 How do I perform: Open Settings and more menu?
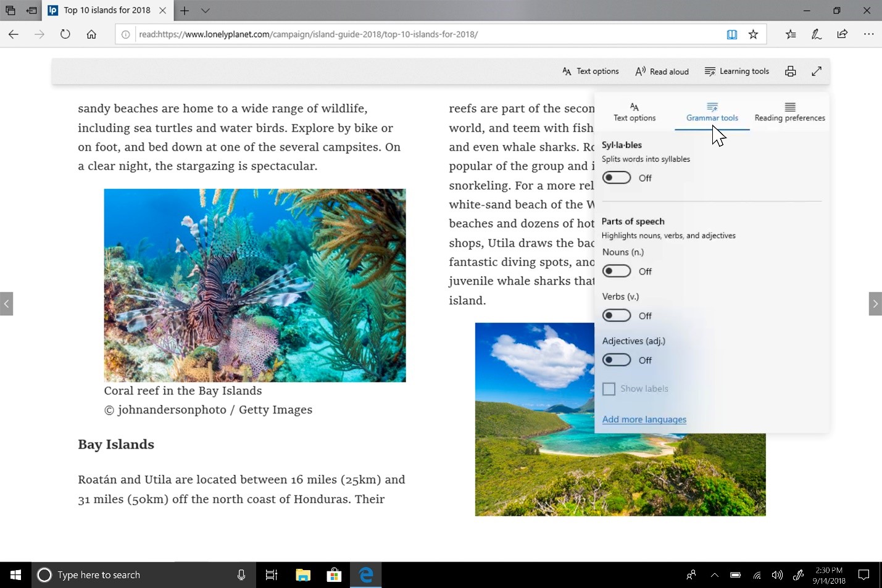tap(869, 35)
